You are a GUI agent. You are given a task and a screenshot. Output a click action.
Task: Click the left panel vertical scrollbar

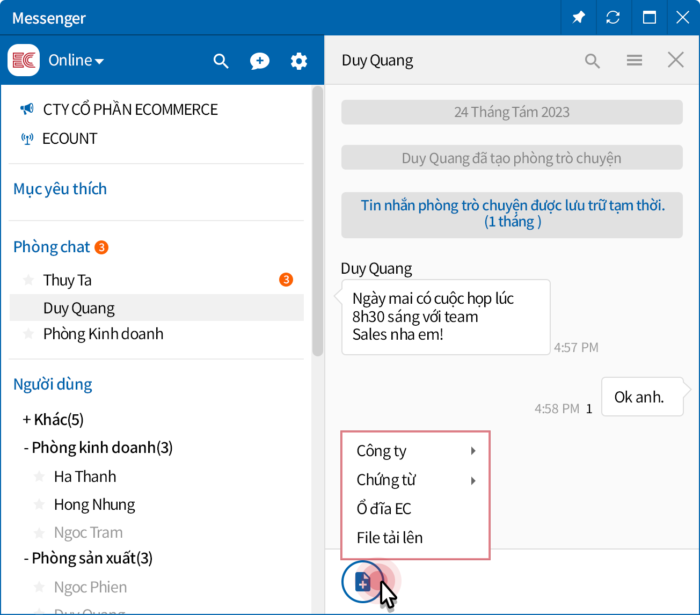pyautogui.click(x=317, y=221)
